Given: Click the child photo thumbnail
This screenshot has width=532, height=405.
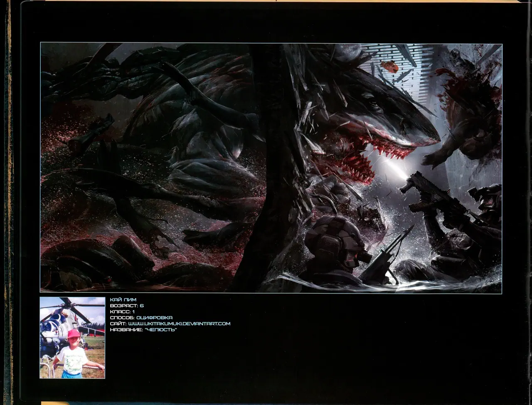Looking at the screenshot, I should 72,337.
